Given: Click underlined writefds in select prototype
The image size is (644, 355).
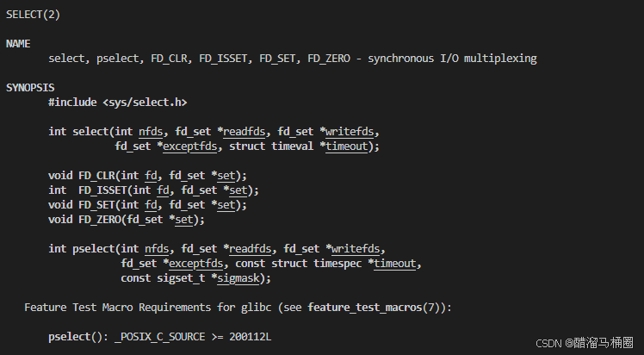Looking at the screenshot, I should [x=350, y=132].
